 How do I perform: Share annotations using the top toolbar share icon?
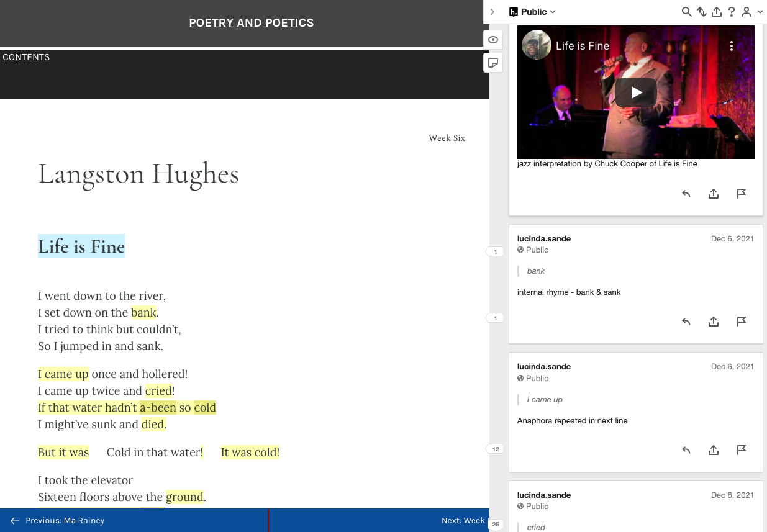point(716,12)
